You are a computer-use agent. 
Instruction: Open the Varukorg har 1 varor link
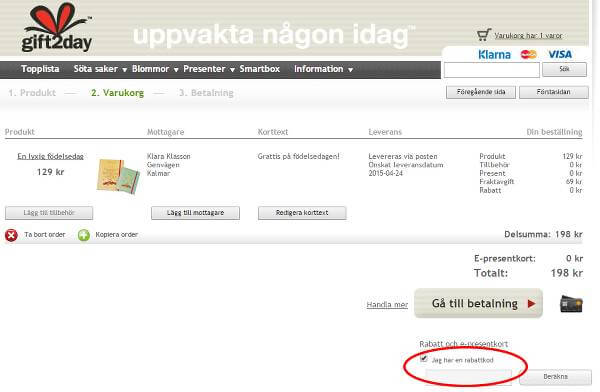click(528, 36)
